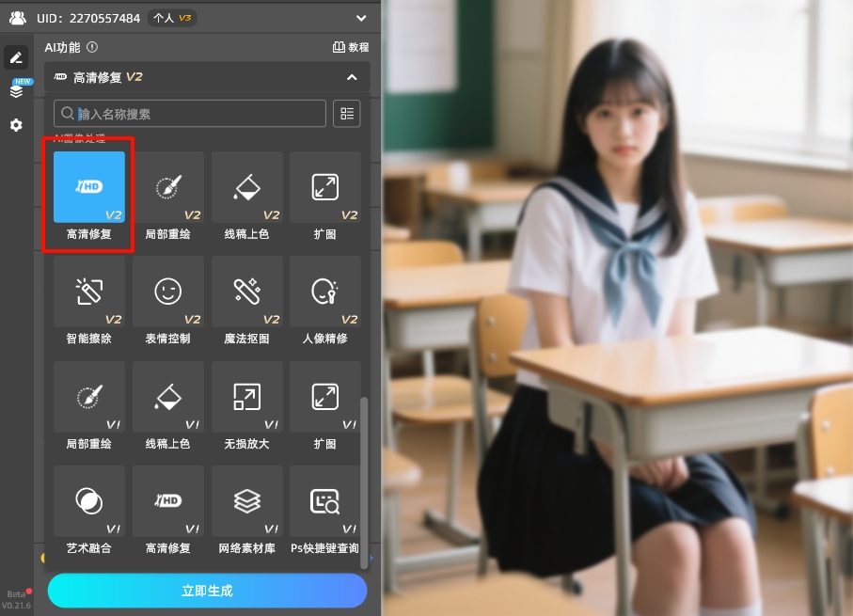Collapse the 高清修复 V2 dropdown panel

[352, 77]
